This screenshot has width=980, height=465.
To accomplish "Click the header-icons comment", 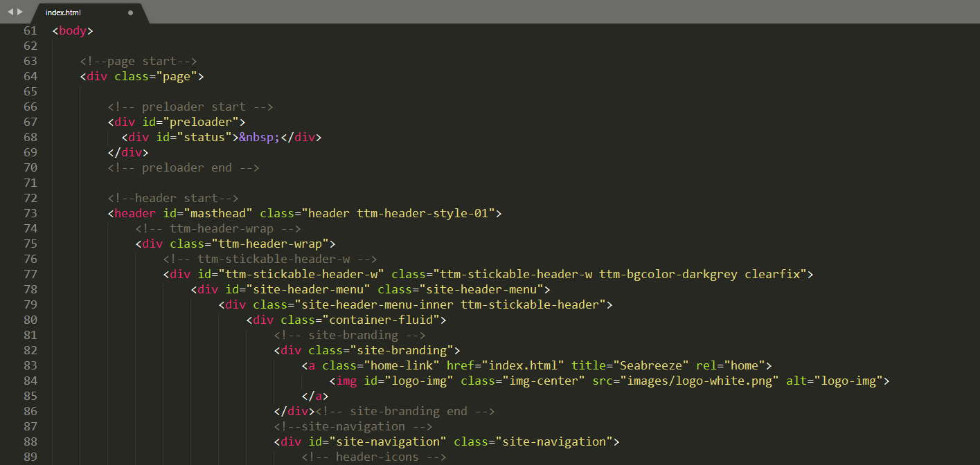I will [374, 457].
